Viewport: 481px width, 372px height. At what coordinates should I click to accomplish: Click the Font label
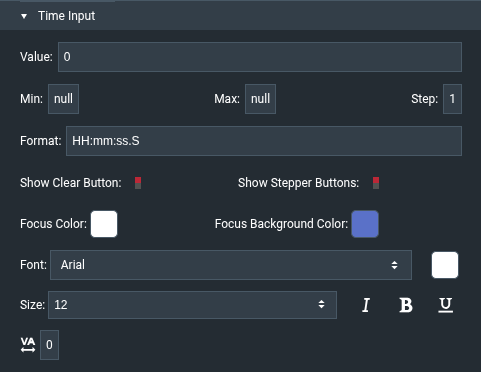pos(33,265)
